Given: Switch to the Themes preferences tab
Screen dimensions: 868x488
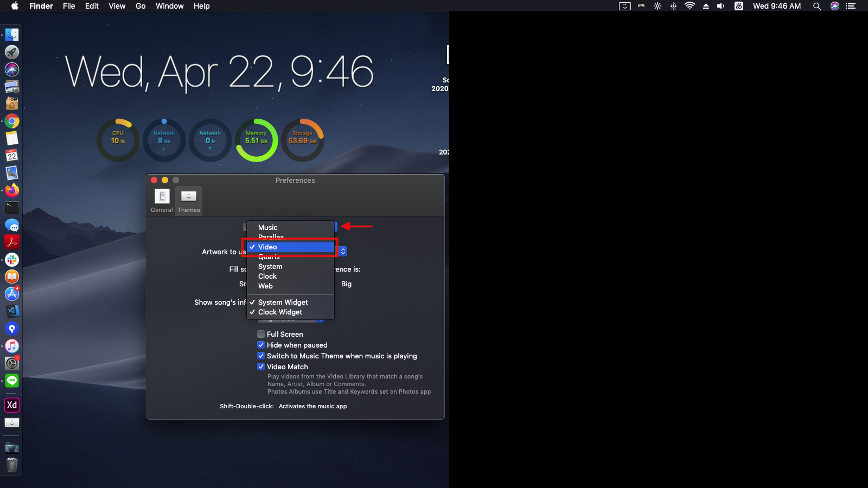Looking at the screenshot, I should [189, 201].
